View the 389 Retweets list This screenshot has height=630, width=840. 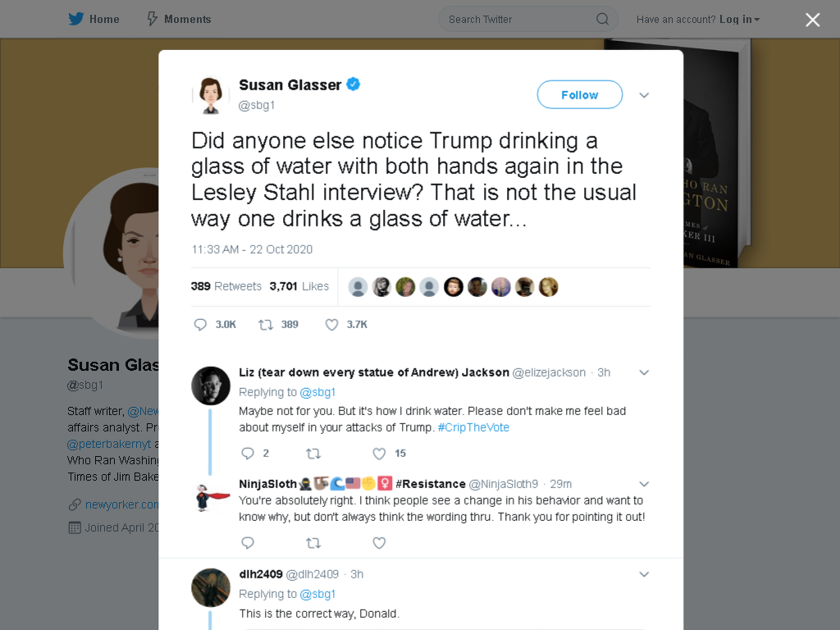tap(226, 286)
